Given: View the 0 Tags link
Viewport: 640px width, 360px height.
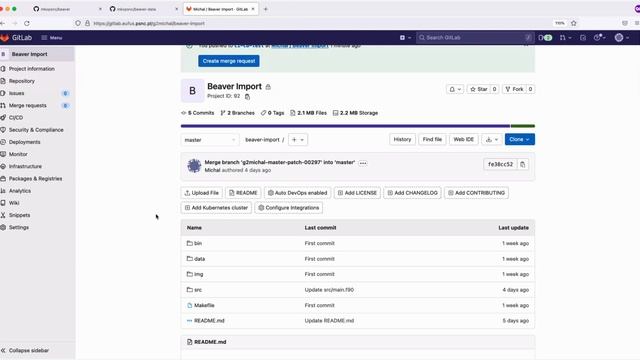Looking at the screenshot, I should pos(272,113).
